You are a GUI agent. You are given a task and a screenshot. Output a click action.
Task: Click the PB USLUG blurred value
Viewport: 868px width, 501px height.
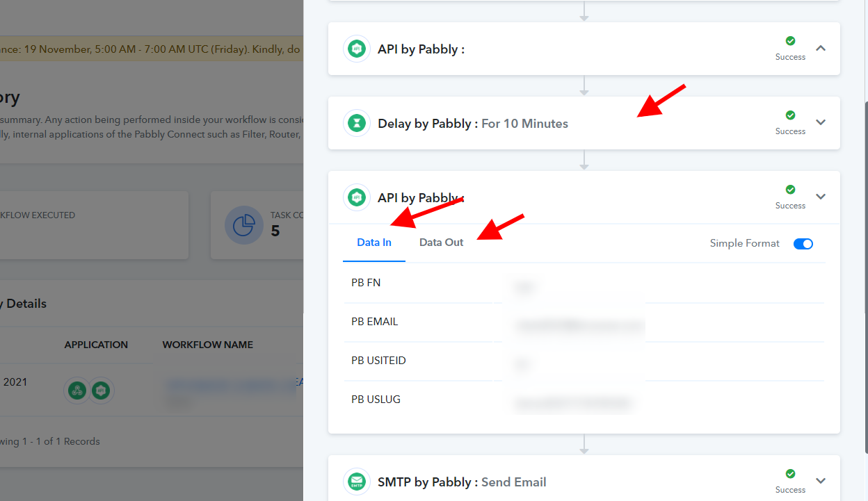(573, 403)
